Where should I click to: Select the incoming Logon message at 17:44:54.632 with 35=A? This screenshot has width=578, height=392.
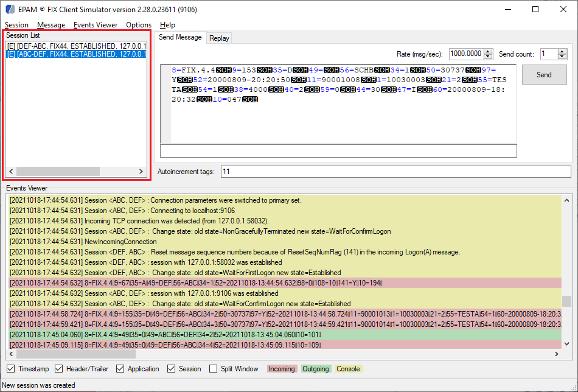point(285,283)
